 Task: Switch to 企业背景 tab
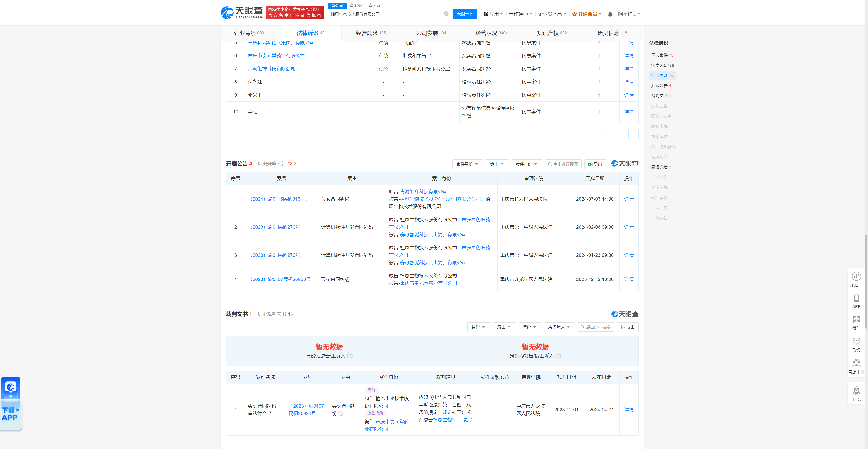(x=250, y=33)
